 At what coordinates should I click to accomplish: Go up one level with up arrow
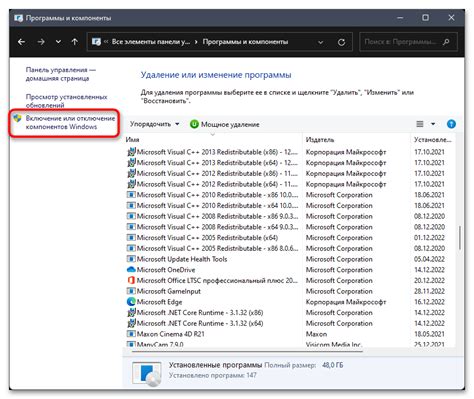coord(75,42)
